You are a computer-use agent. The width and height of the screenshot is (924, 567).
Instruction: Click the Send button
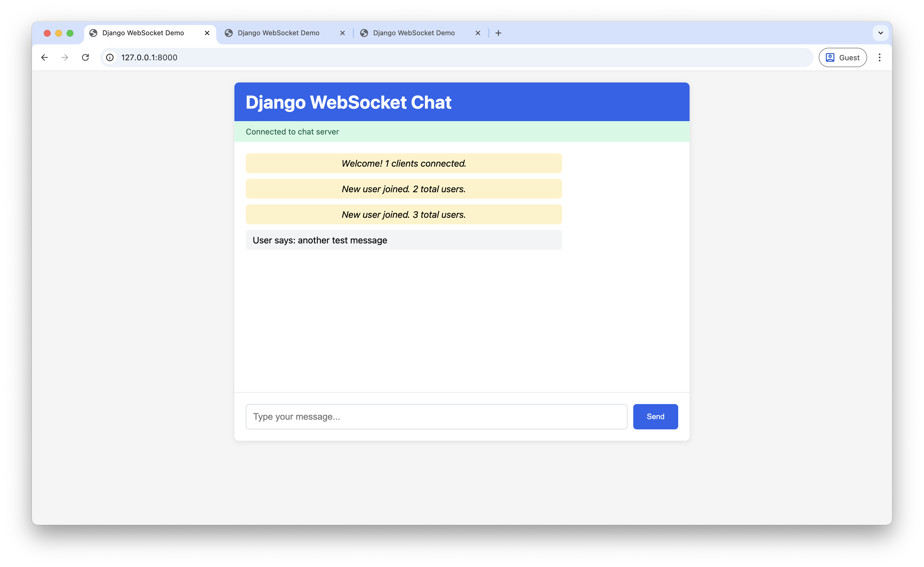pos(655,416)
